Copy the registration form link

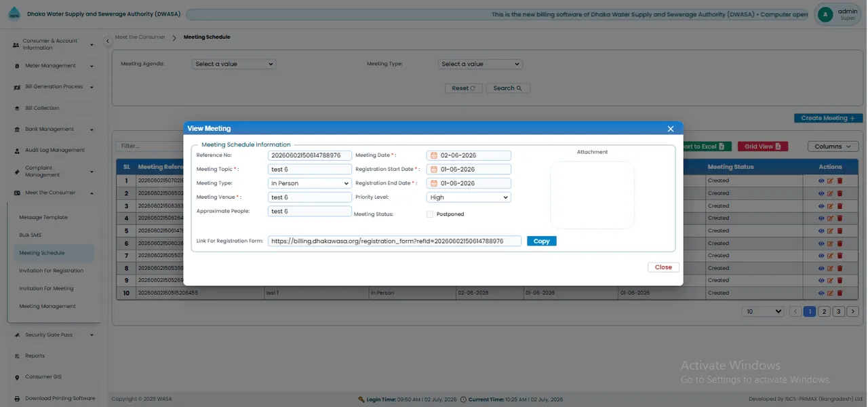pos(542,241)
